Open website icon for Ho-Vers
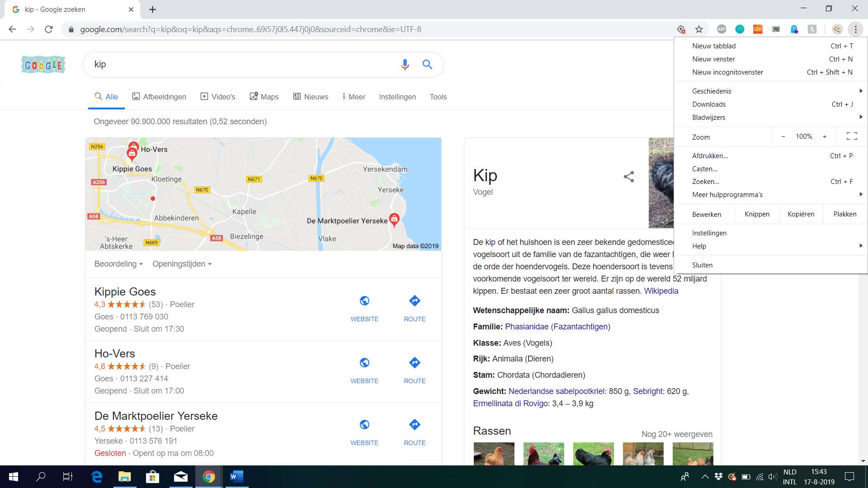 [364, 363]
